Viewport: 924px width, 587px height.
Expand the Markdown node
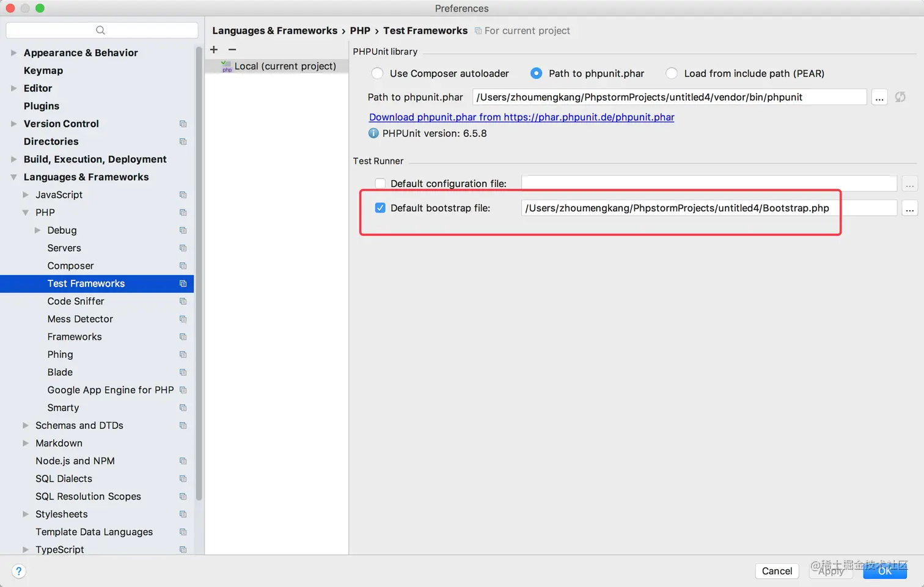pyautogui.click(x=26, y=443)
